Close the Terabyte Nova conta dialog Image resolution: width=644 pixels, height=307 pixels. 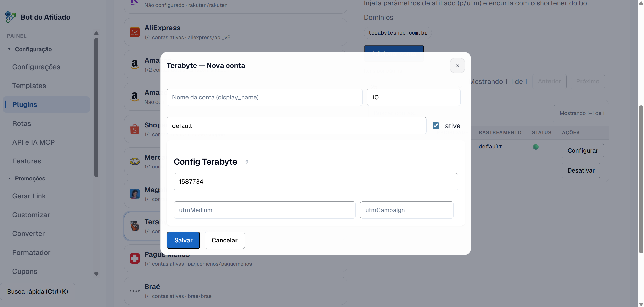(x=457, y=66)
